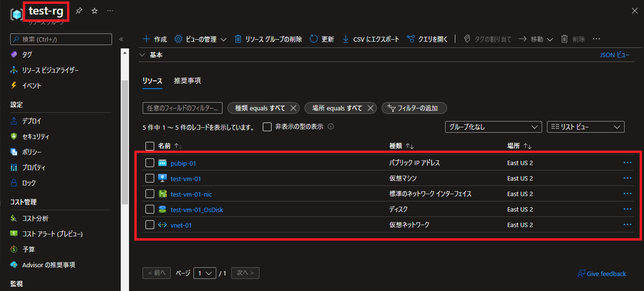Click リソース グループの削除 in toolbar
The width and height of the screenshot is (644, 291).
(268, 39)
